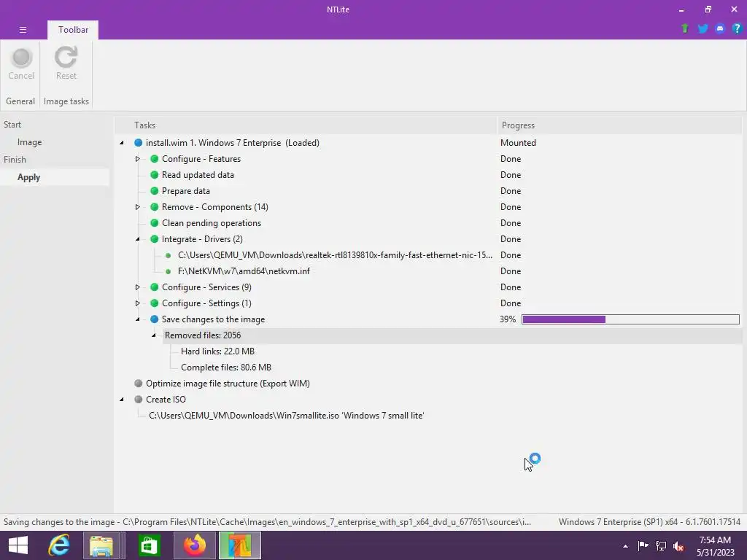Click the blue dot beside Save changes to the image

[x=155, y=319]
